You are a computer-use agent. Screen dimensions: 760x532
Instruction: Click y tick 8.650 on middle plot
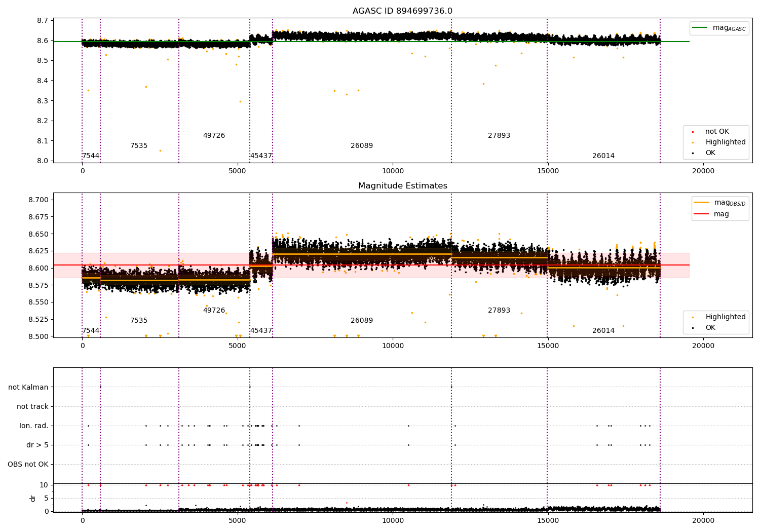38,234
